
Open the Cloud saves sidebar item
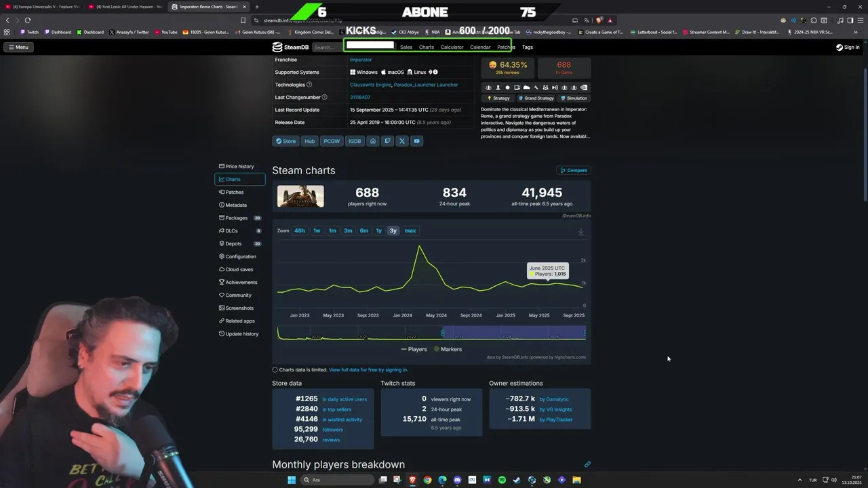tap(239, 269)
